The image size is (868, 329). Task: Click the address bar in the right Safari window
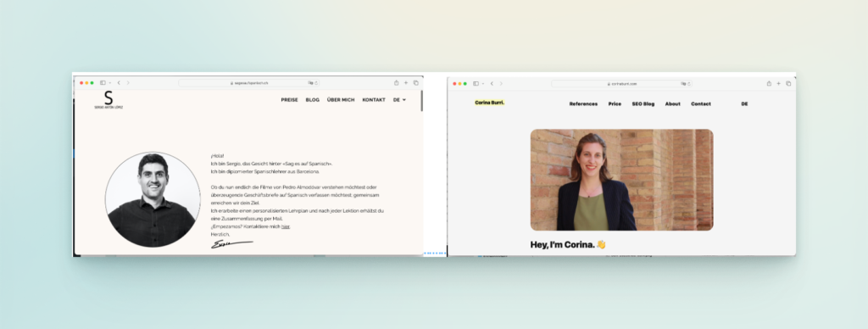click(621, 84)
